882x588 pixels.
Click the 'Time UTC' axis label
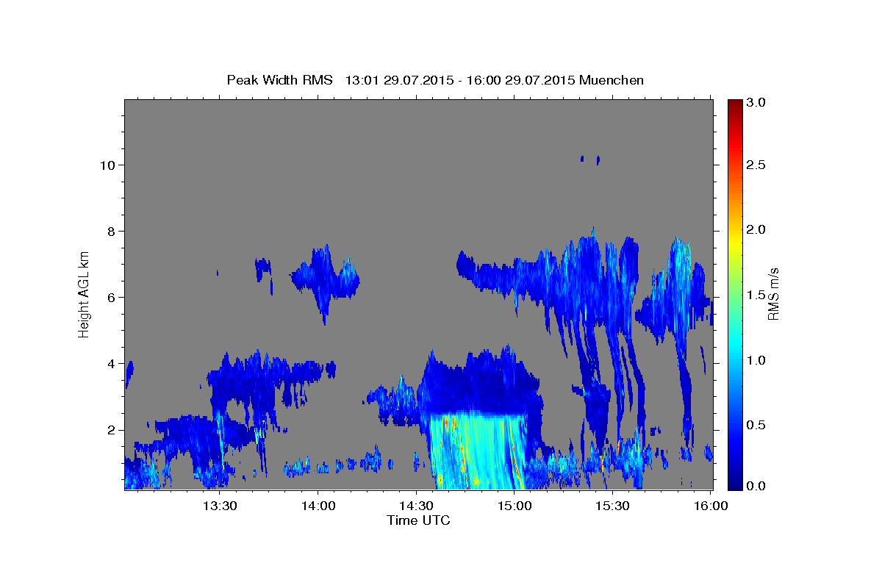point(418,520)
